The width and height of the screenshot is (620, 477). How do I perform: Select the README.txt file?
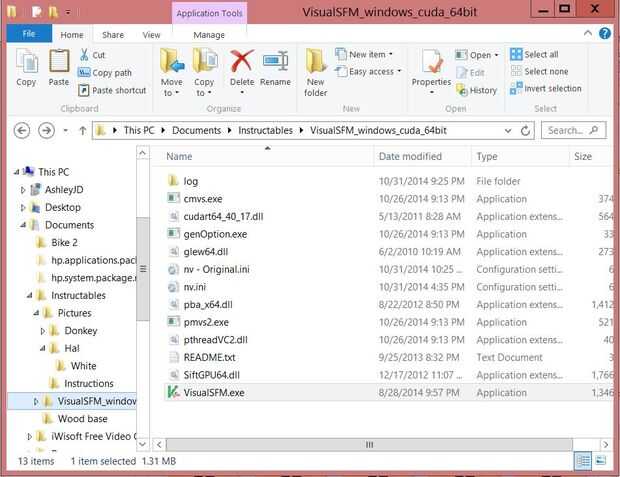pyautogui.click(x=209, y=358)
